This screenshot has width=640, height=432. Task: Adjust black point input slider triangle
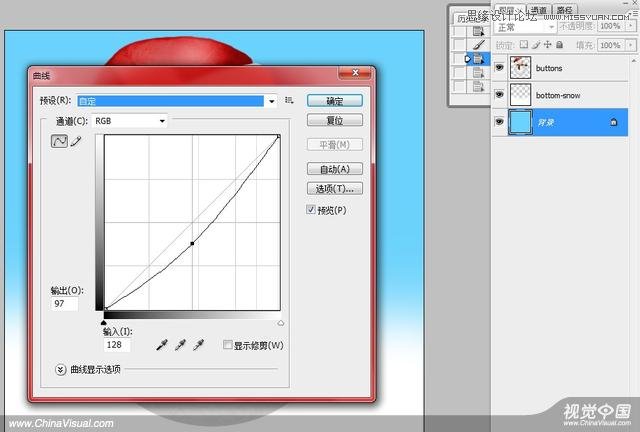coord(104,323)
